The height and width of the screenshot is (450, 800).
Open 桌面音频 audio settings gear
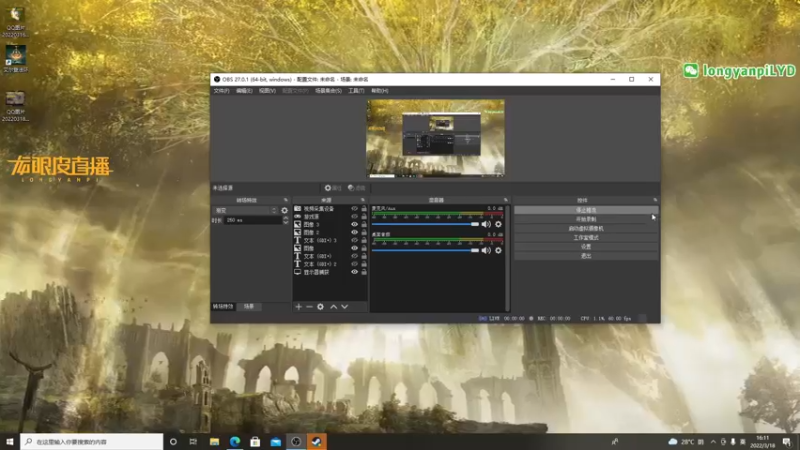click(x=498, y=251)
